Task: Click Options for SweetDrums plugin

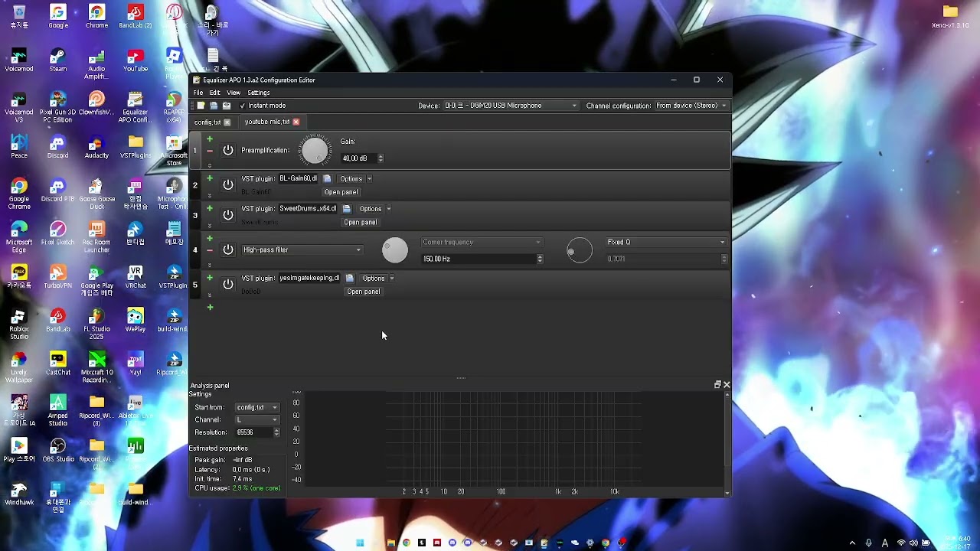Action: pyautogui.click(x=370, y=209)
